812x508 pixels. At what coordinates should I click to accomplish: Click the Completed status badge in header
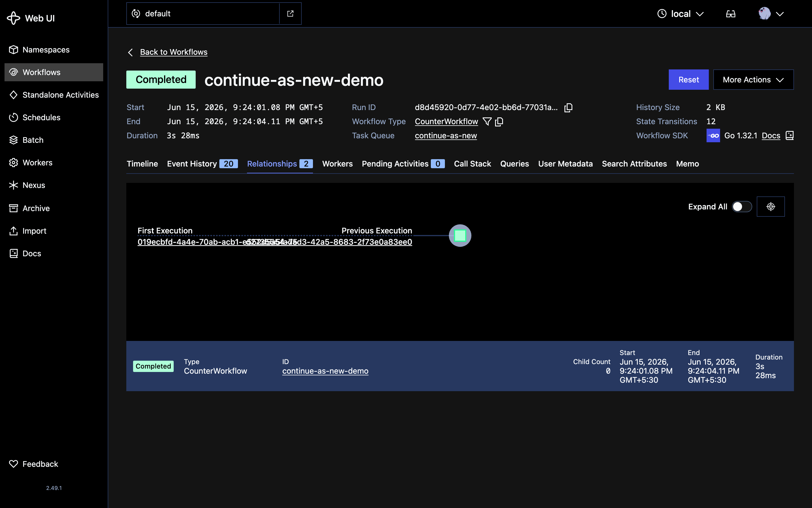161,80
